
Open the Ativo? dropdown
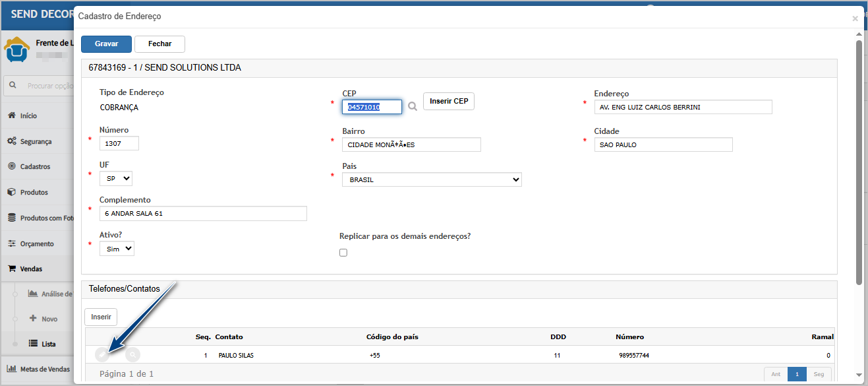click(x=117, y=249)
